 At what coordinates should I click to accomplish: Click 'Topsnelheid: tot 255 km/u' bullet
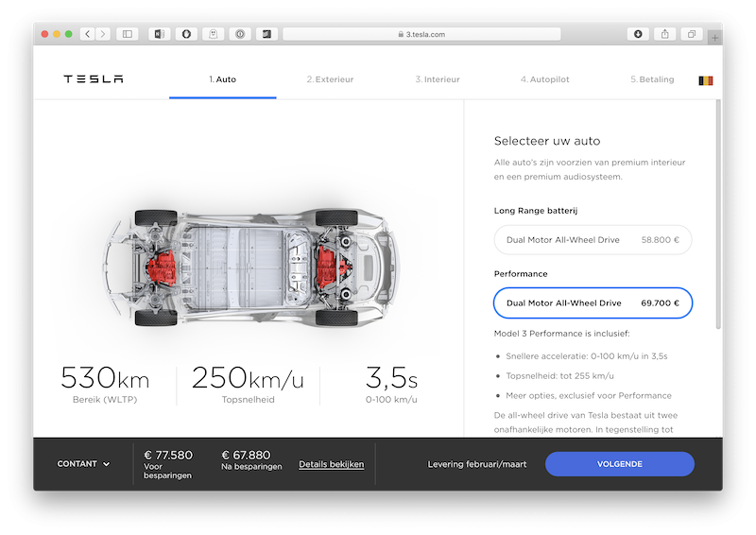click(559, 376)
